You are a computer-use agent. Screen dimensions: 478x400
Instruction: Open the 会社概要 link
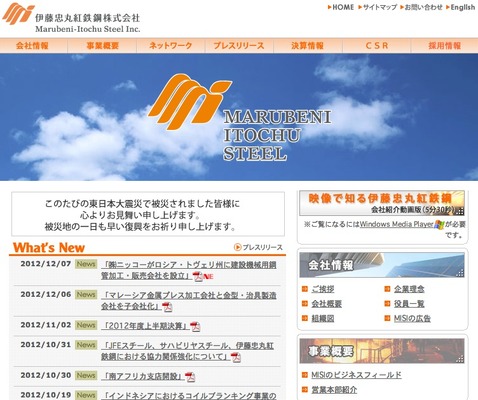click(x=326, y=304)
